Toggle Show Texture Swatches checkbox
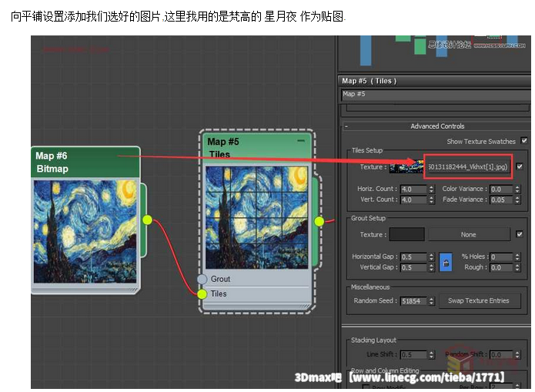 pyautogui.click(x=524, y=141)
